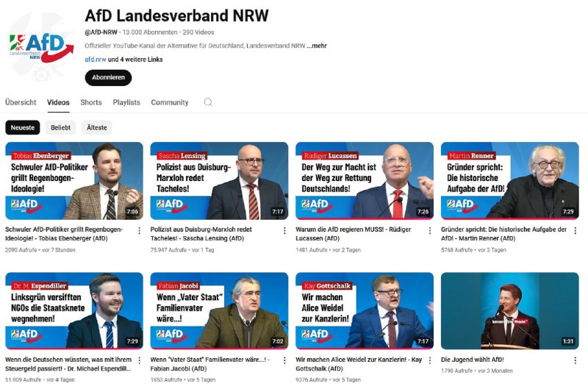Viewport: 588px width, 389px height.
Task: Expand channel description with ...mehr
Action: click(317, 46)
